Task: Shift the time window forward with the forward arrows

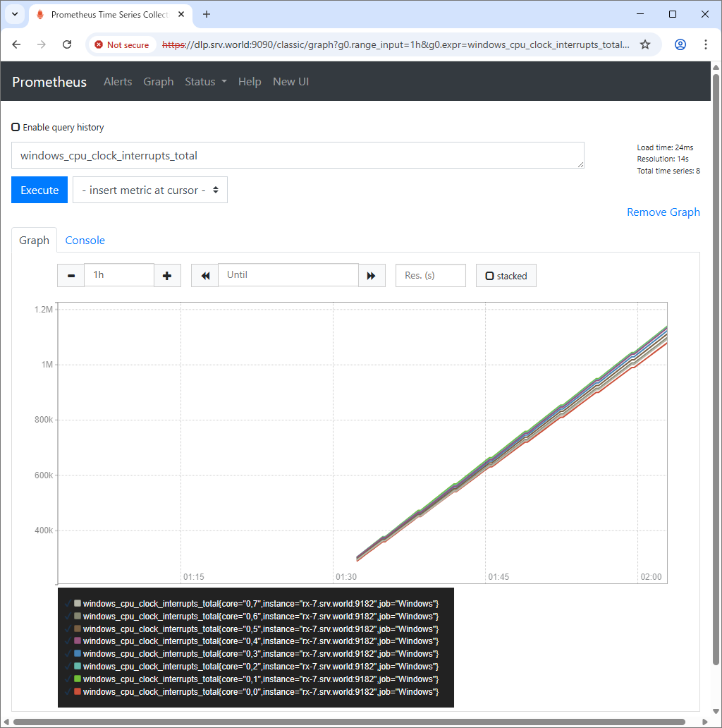Action: (x=372, y=275)
